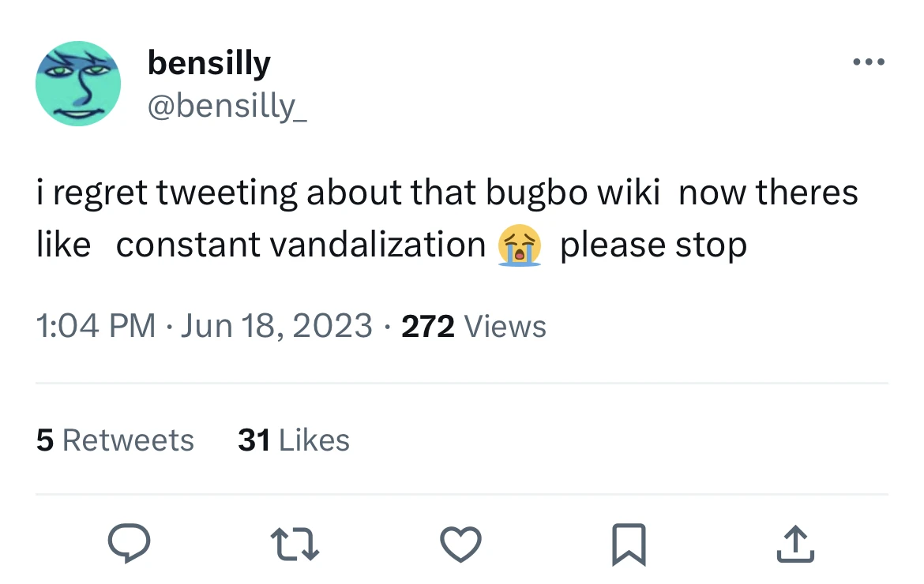Image resolution: width=924 pixels, height=584 pixels.
Task: Open bensilly's profile picture avatar
Action: tap(78, 83)
